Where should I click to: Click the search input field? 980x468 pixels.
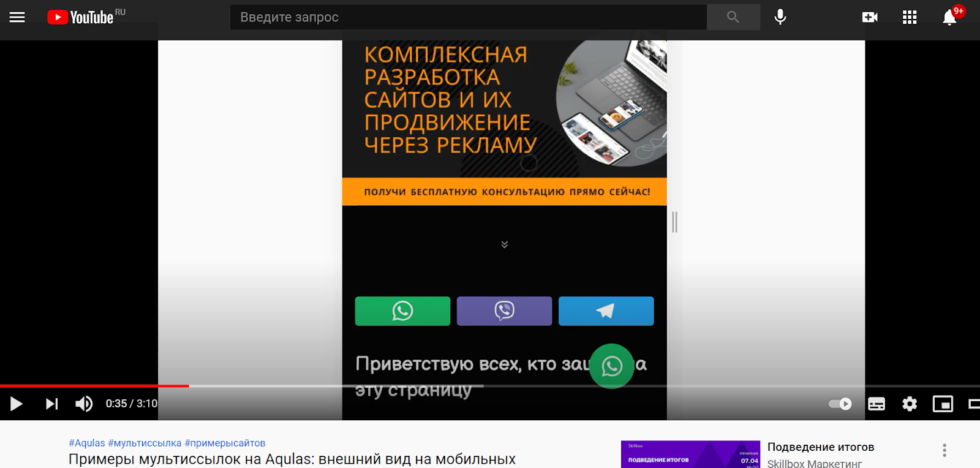(469, 17)
